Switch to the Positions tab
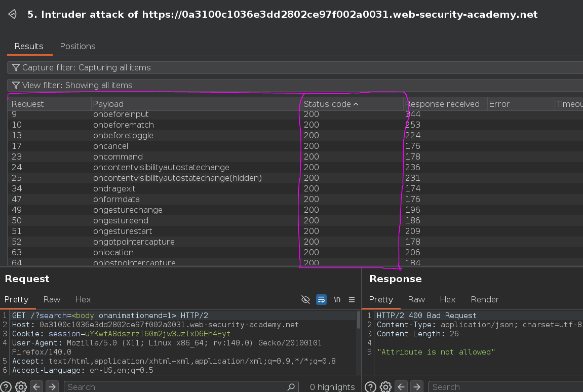Screen dimensions: 583x392 click(x=77, y=46)
